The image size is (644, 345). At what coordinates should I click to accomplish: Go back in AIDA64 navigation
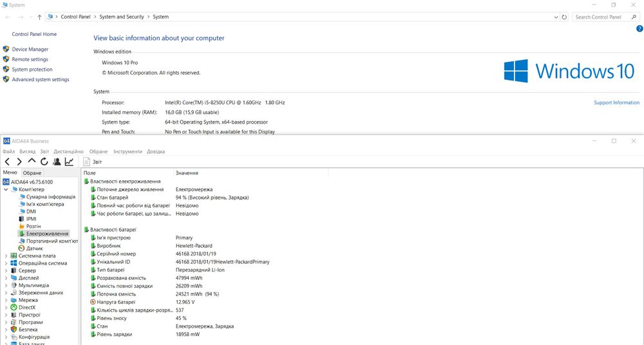tap(7, 162)
